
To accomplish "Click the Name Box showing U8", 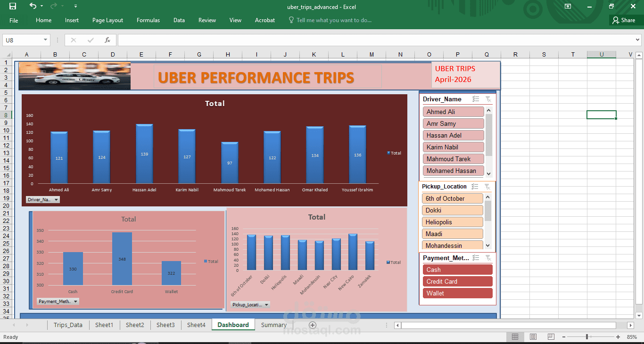I will tap(22, 40).
